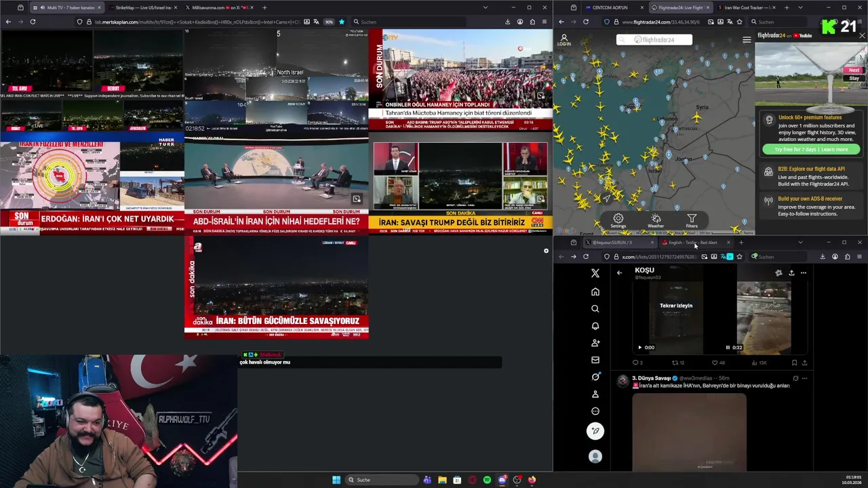Screen dimensions: 868x488
Task: Open the A Haber İran bütün gücümüzle stream
Action: click(277, 287)
